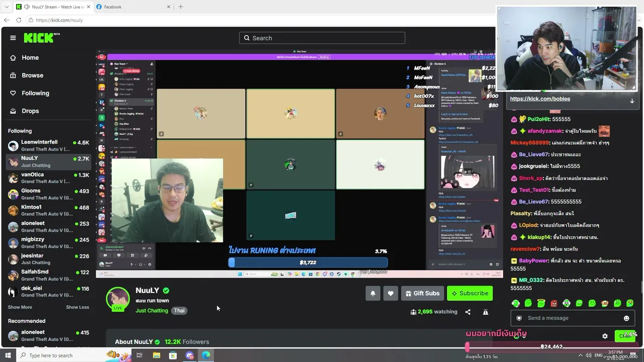Click chat username Mickey888999
644x362 pixels.
point(530,143)
